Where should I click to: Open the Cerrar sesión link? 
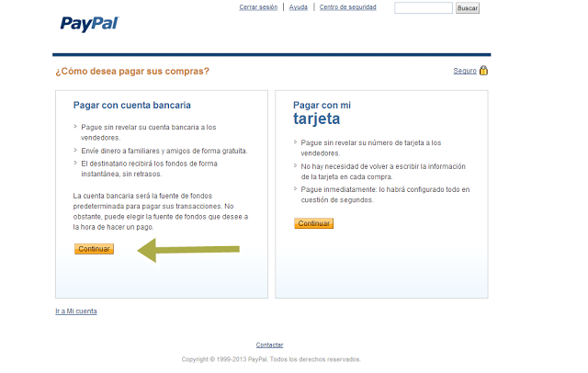258,7
